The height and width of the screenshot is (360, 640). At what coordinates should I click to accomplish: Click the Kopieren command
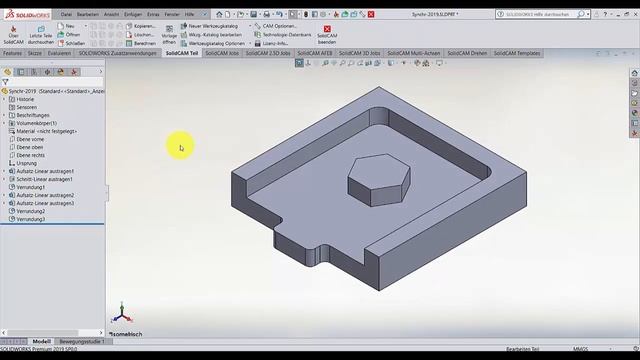click(x=141, y=26)
